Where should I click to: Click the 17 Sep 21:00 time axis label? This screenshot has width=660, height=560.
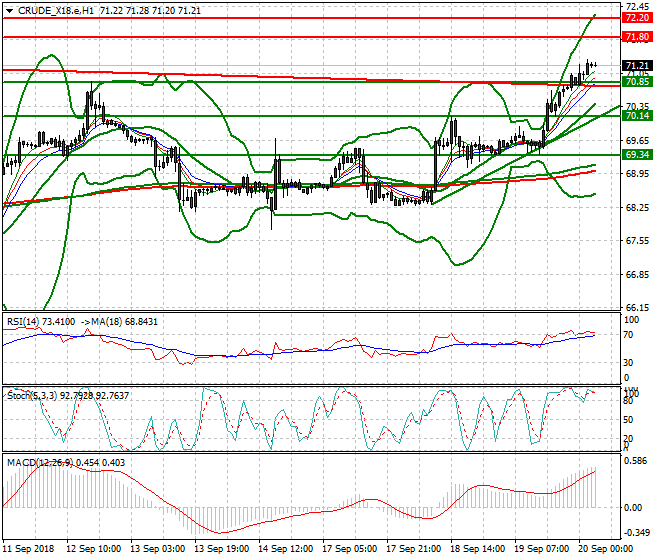(413, 549)
